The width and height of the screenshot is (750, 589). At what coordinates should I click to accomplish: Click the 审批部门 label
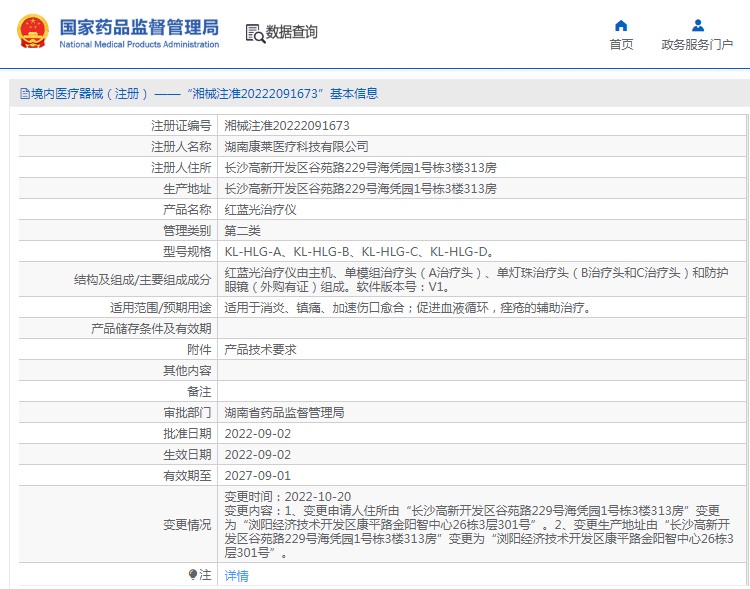tap(187, 412)
